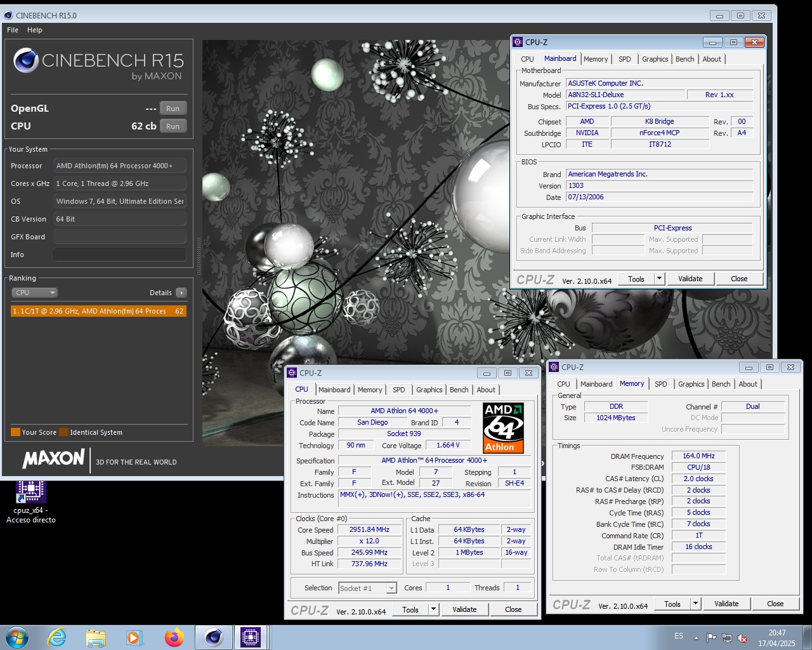
Task: Click the model value A8N32-SLI-Deluxe
Action: pyautogui.click(x=626, y=95)
